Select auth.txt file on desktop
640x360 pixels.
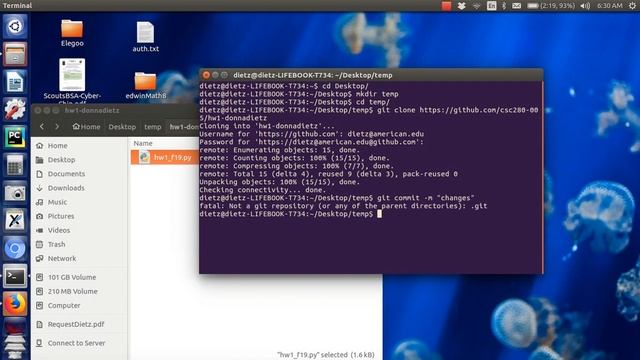pos(145,37)
